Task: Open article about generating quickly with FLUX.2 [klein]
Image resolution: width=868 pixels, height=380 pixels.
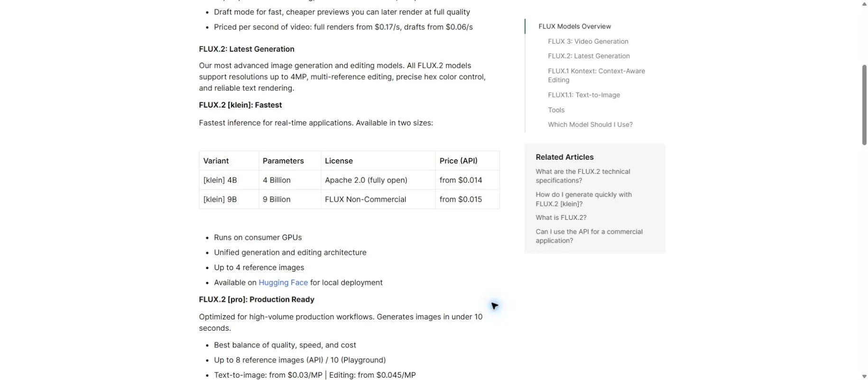Action: point(583,199)
